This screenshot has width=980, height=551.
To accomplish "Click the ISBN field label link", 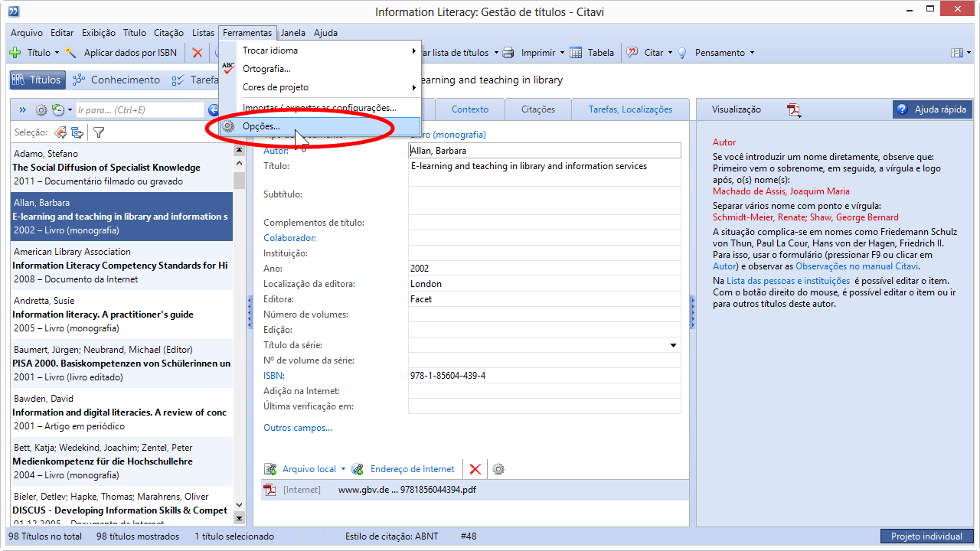I will (274, 376).
